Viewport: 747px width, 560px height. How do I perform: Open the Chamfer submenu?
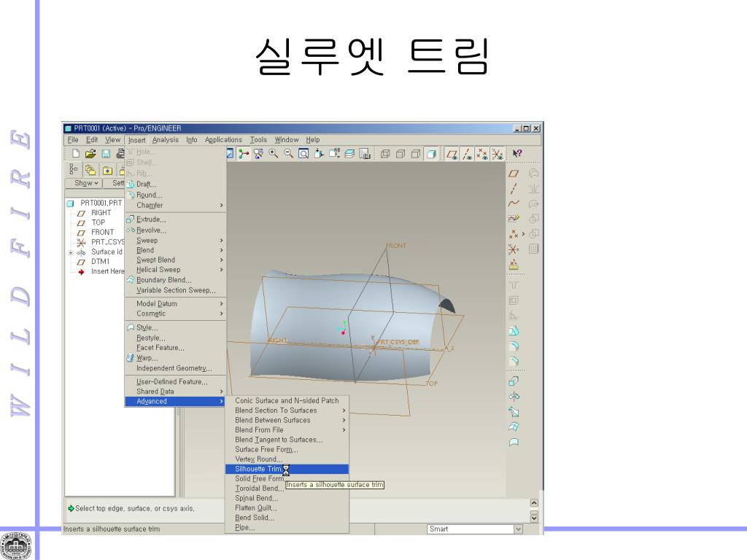[175, 205]
